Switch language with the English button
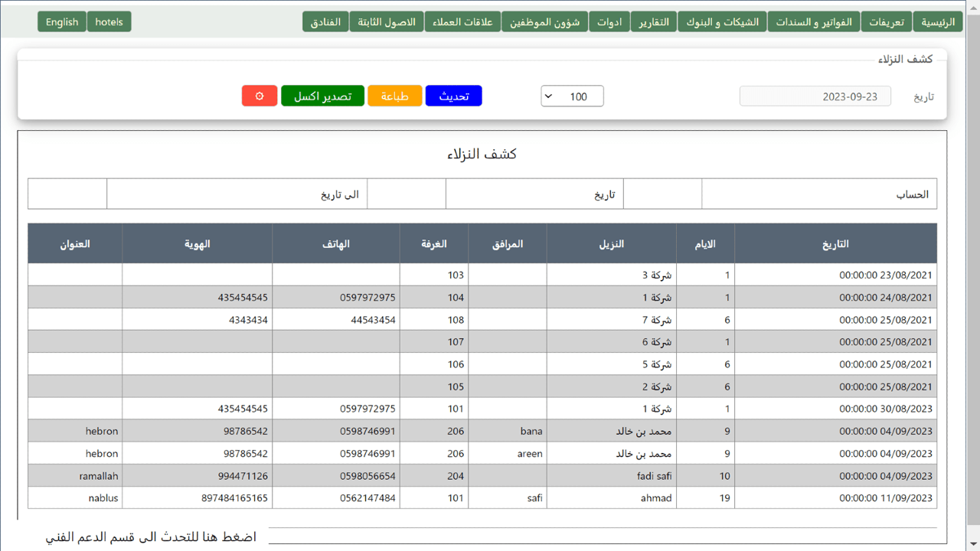 click(62, 21)
